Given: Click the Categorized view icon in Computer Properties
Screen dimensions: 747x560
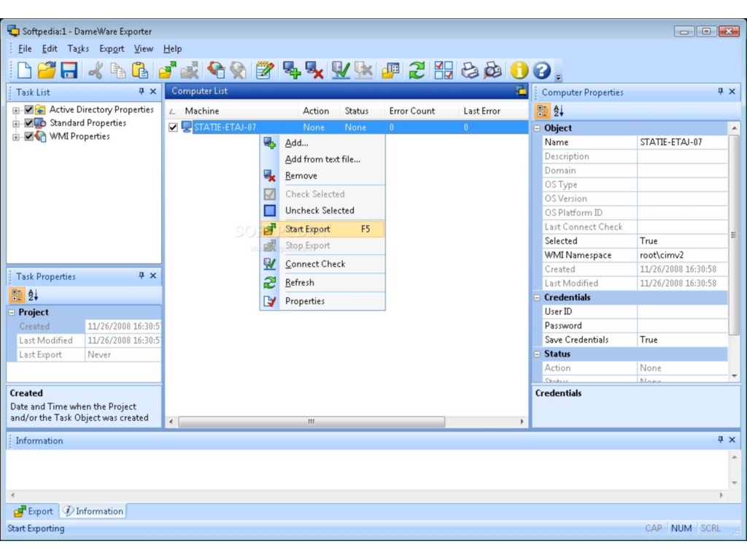Looking at the screenshot, I should tap(542, 111).
